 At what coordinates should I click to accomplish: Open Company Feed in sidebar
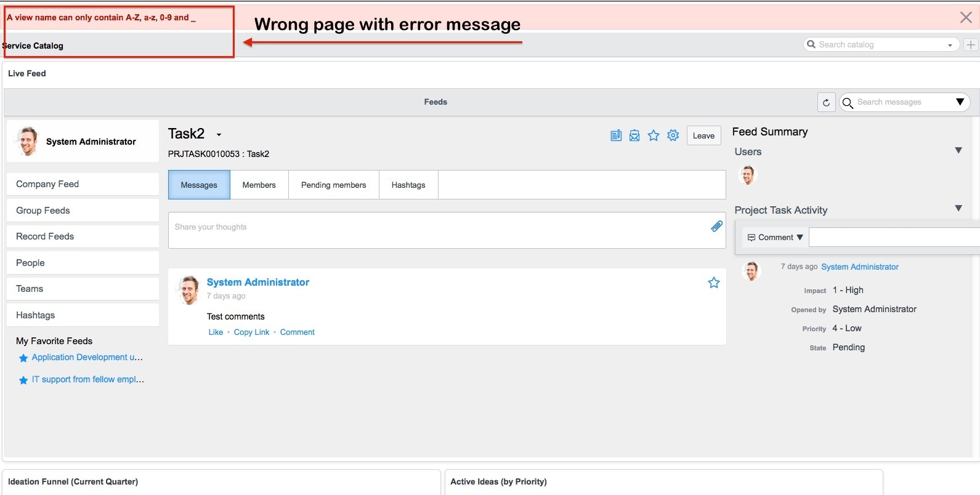tap(83, 184)
